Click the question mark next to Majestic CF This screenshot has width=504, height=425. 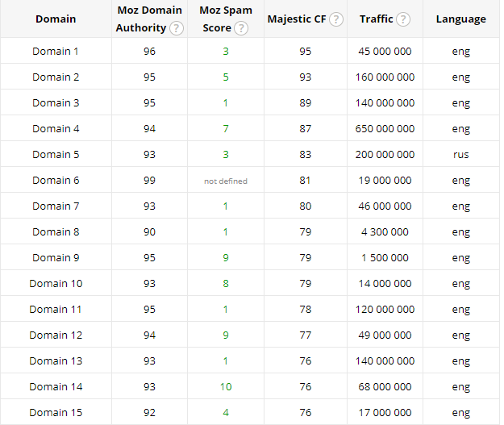[335, 19]
